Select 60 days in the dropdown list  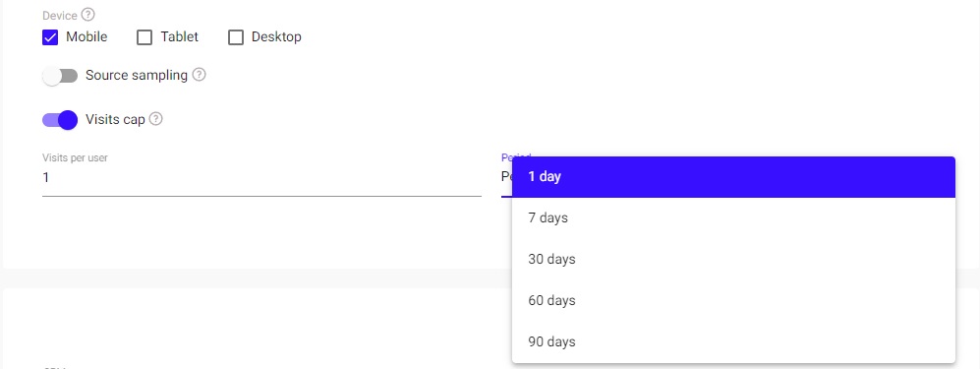point(733,301)
